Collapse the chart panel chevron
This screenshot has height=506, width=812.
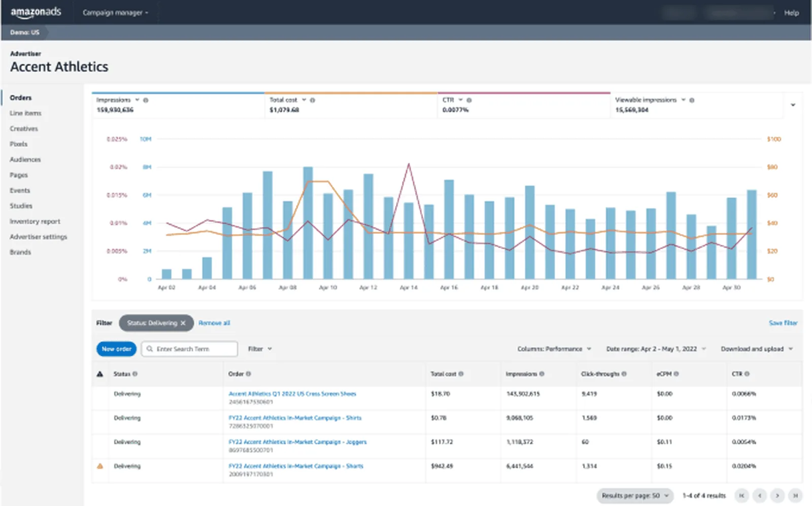click(793, 105)
